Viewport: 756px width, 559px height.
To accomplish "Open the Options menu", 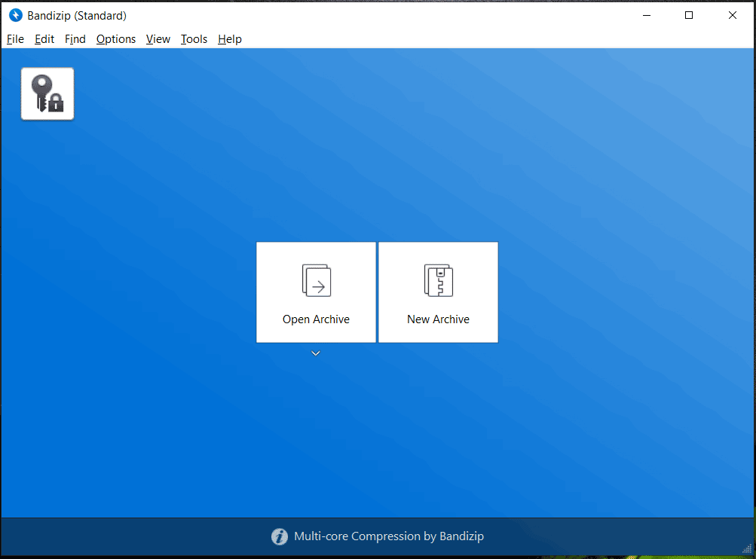I will point(116,39).
